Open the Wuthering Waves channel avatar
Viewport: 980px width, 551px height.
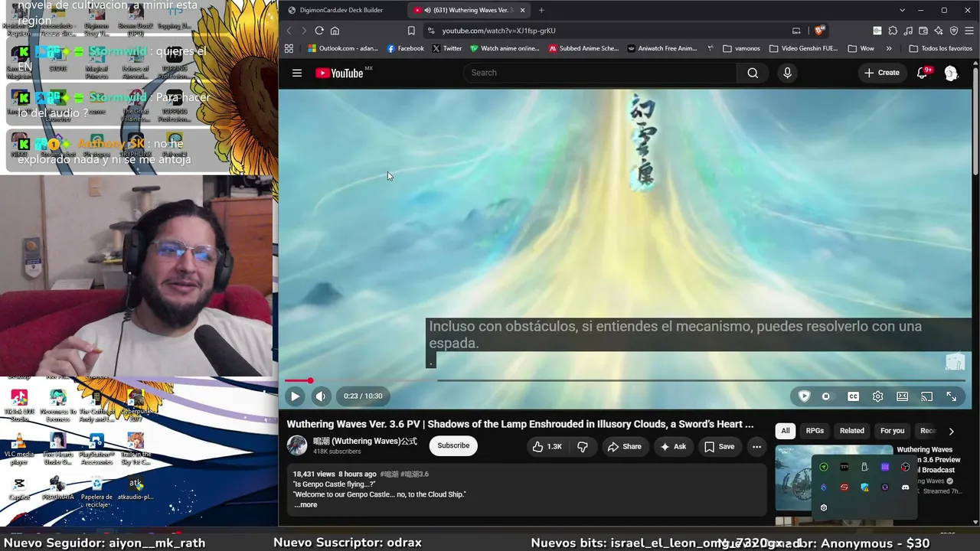pos(297,446)
